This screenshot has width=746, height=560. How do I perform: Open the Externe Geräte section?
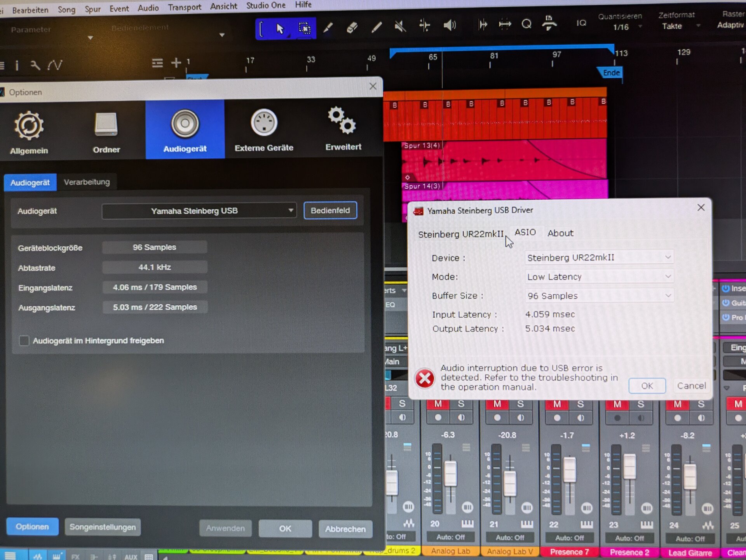point(264,130)
